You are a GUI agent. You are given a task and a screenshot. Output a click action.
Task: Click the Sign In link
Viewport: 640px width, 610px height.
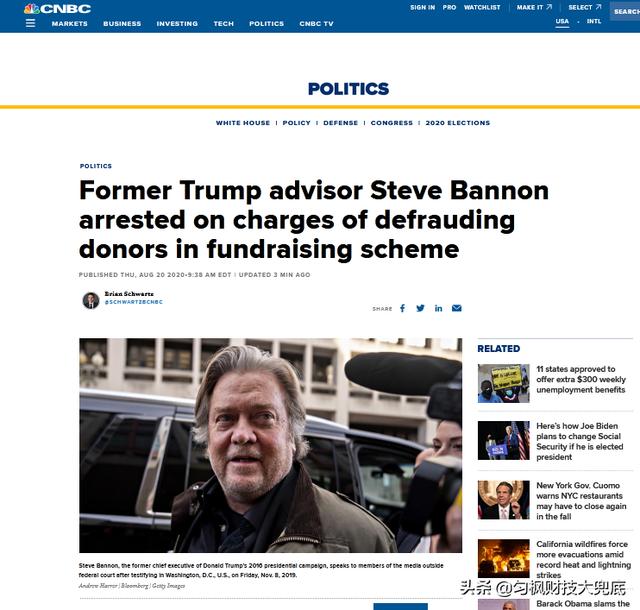pos(422,7)
